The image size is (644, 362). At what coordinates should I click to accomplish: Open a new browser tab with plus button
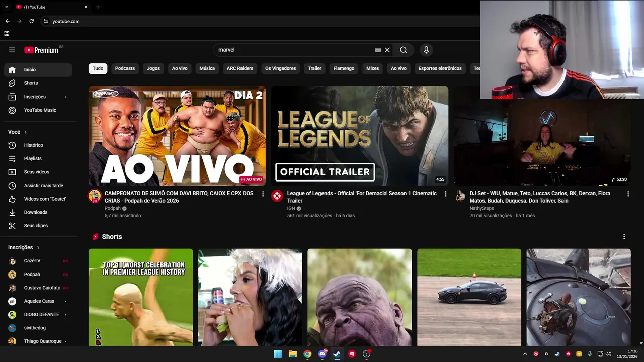tap(98, 7)
